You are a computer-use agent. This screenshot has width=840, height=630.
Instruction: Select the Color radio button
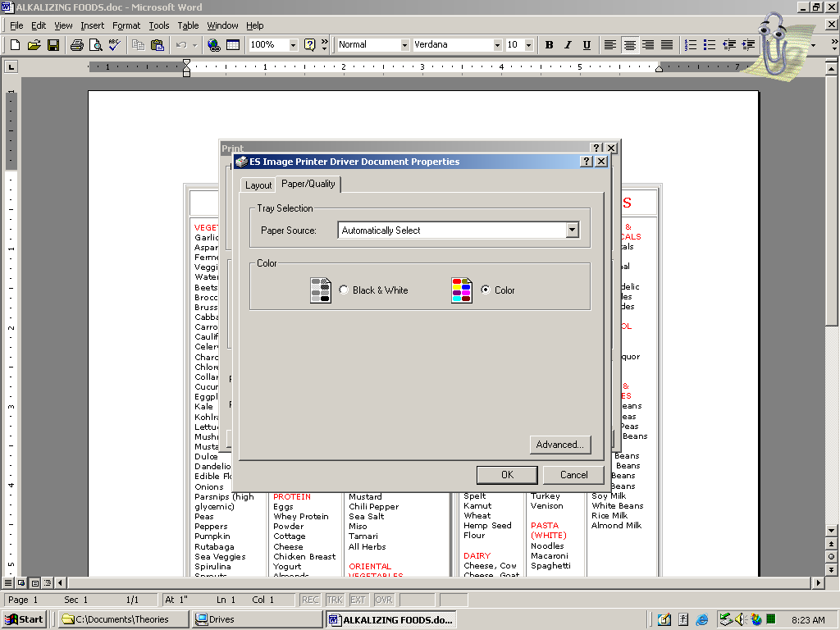[486, 290]
